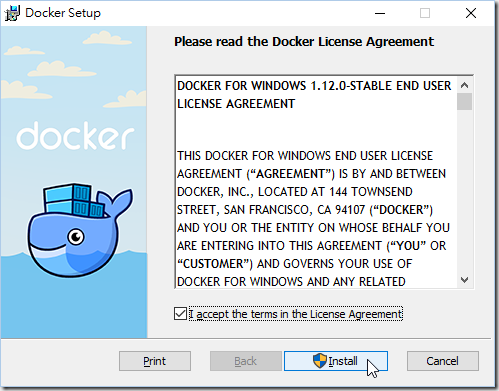
Task: Click the license scrollbar thumb
Action: pyautogui.click(x=464, y=101)
